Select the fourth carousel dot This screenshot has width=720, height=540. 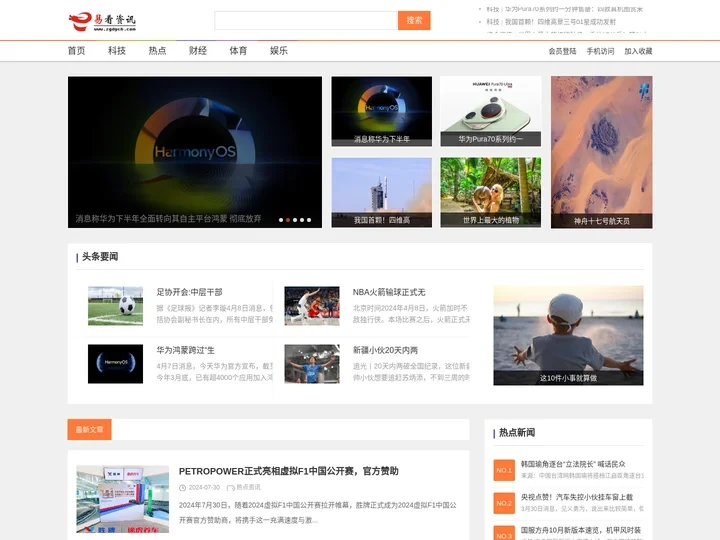pos(302,220)
